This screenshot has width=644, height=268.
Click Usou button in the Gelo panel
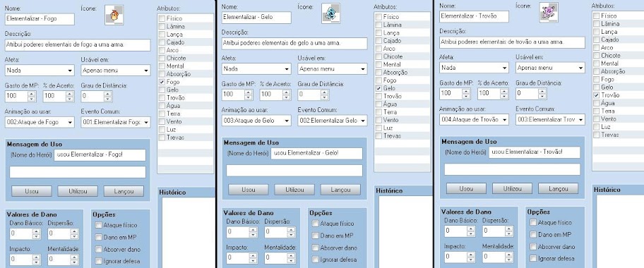pos(248,189)
